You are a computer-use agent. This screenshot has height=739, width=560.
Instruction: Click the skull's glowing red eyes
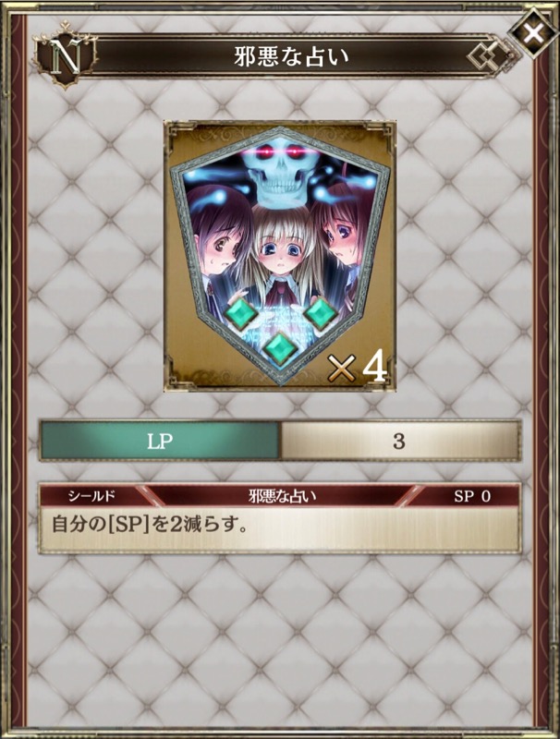coord(279,152)
